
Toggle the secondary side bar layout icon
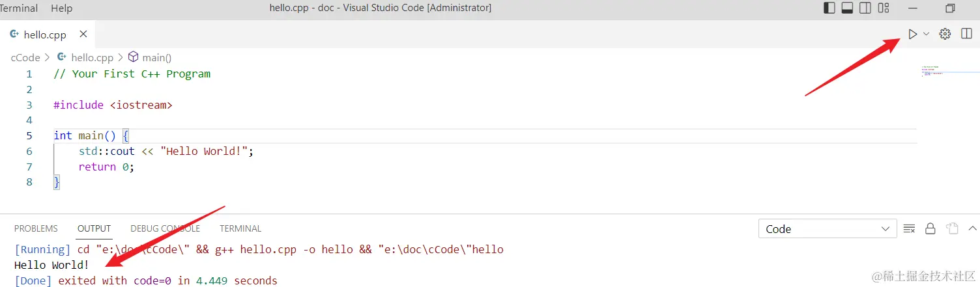click(x=865, y=8)
